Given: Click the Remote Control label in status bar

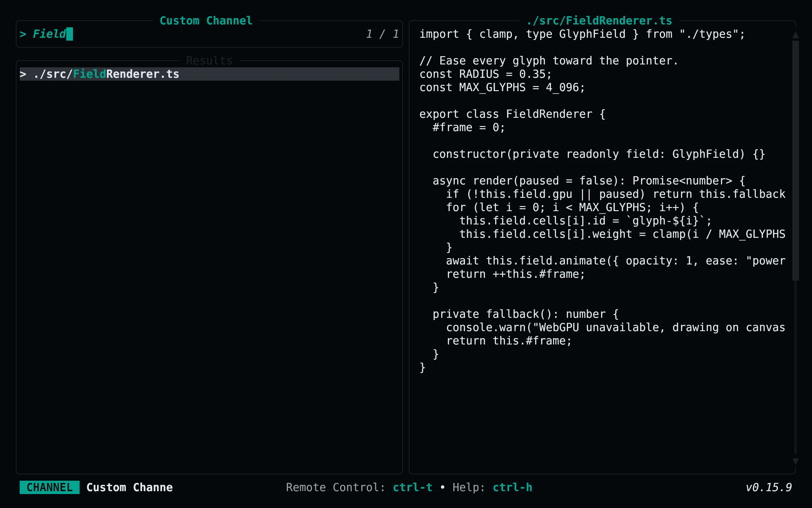Looking at the screenshot, I should click(336, 487).
